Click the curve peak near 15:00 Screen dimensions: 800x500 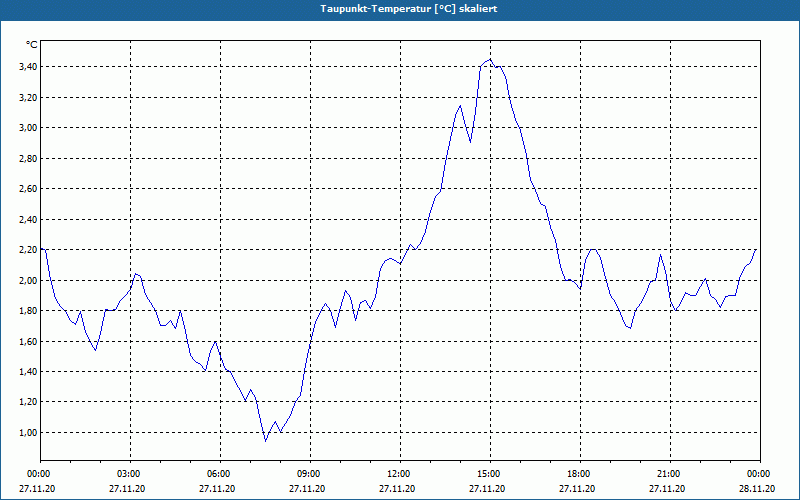tap(490, 59)
